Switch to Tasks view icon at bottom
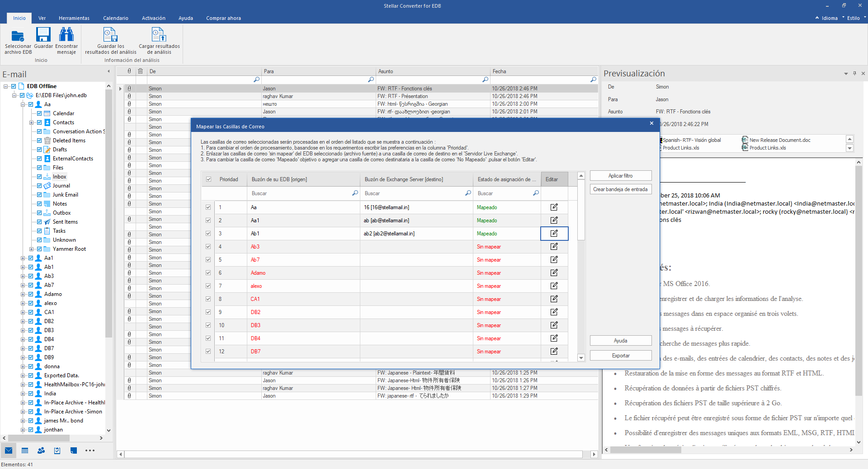Image resolution: width=868 pixels, height=469 pixels. pos(57,450)
